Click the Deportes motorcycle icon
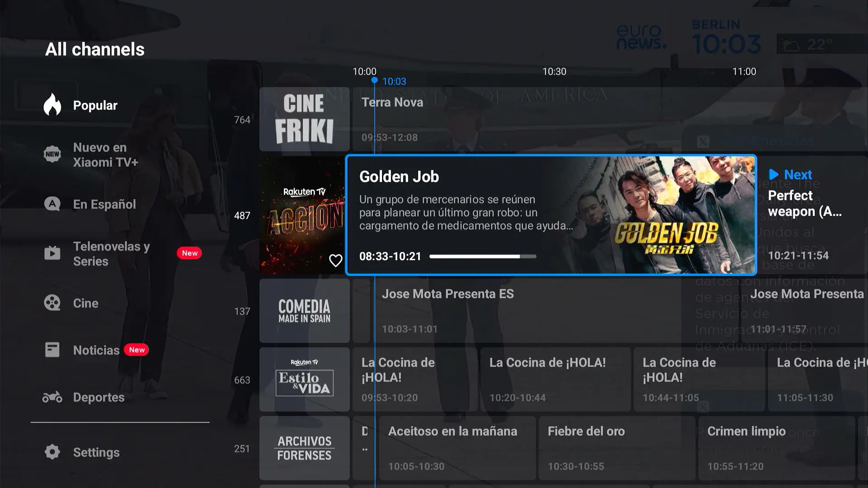Image resolution: width=868 pixels, height=488 pixels. pyautogui.click(x=52, y=397)
